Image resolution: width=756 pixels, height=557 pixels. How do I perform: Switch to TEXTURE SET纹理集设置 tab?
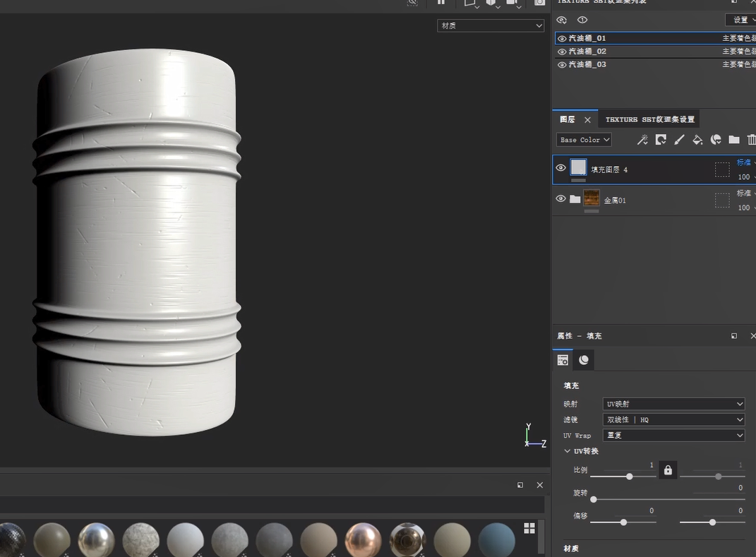point(649,119)
